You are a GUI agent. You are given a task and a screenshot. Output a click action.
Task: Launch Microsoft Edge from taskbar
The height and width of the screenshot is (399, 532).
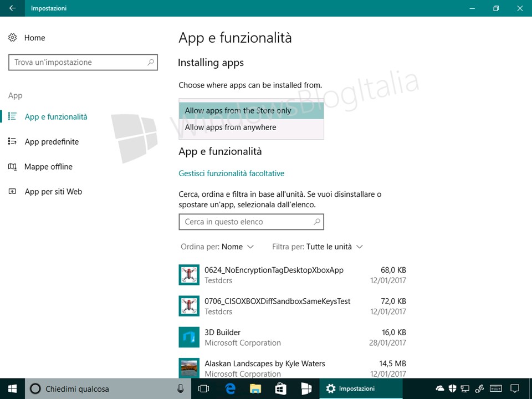pos(230,388)
